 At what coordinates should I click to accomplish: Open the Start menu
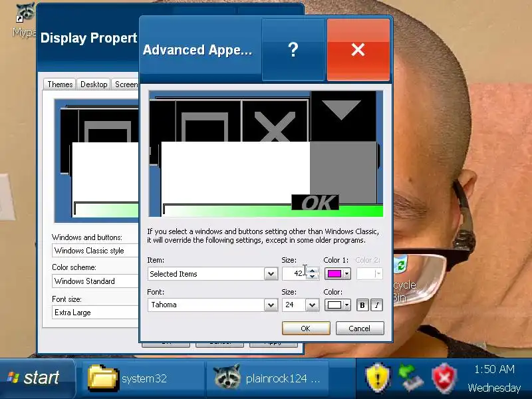[37, 378]
